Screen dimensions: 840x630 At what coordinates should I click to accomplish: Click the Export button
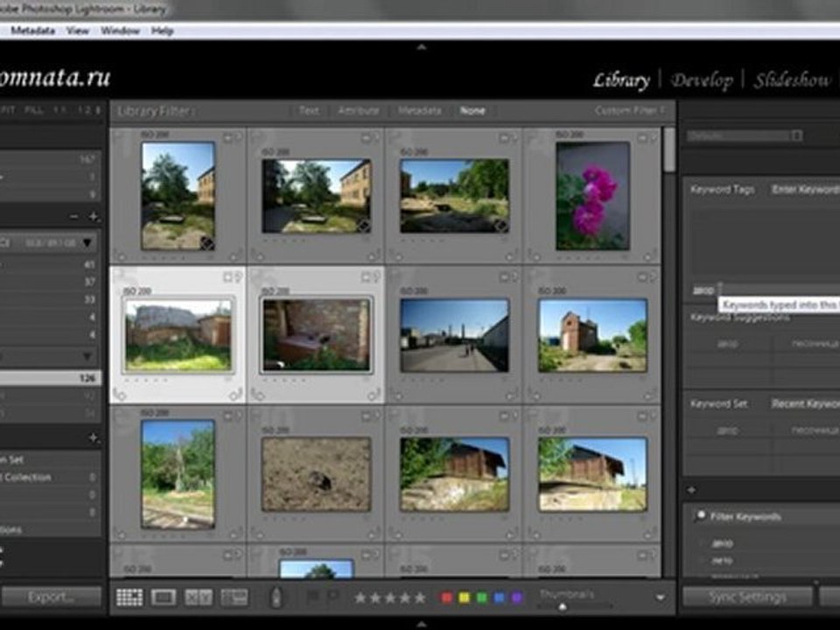[x=51, y=598]
